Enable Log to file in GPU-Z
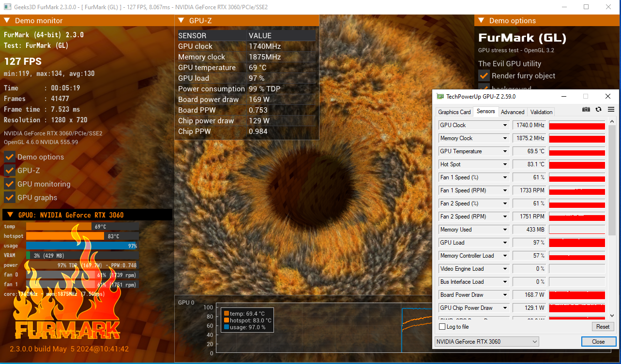Viewport: 621px width, 364px height. click(x=442, y=326)
